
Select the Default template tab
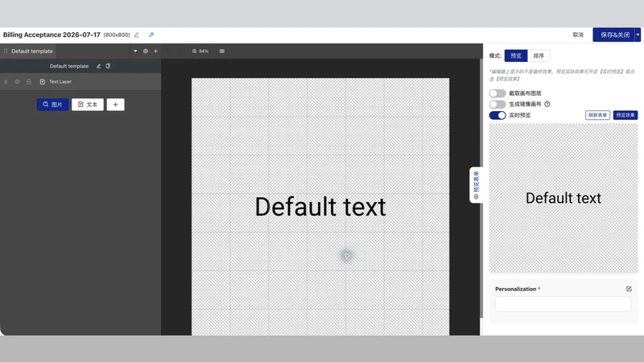[x=28, y=51]
